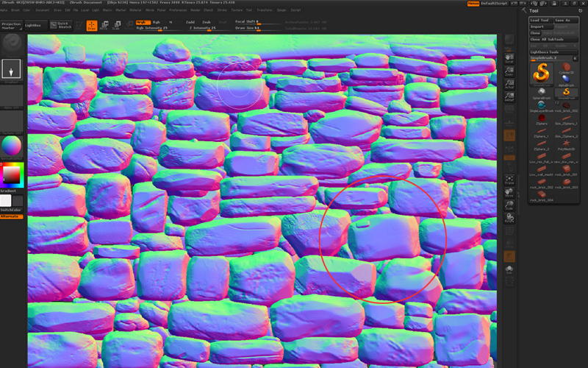Activate the Move mode icon in top shelf
The image size is (588, 368).
coord(104,26)
